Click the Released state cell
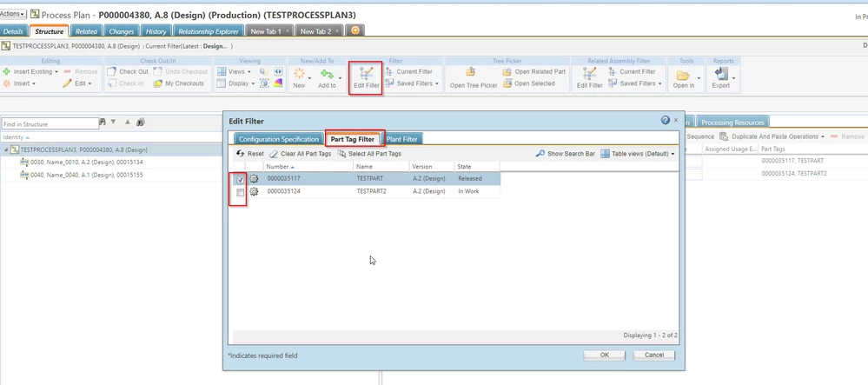The height and width of the screenshot is (385, 868). (x=470, y=179)
